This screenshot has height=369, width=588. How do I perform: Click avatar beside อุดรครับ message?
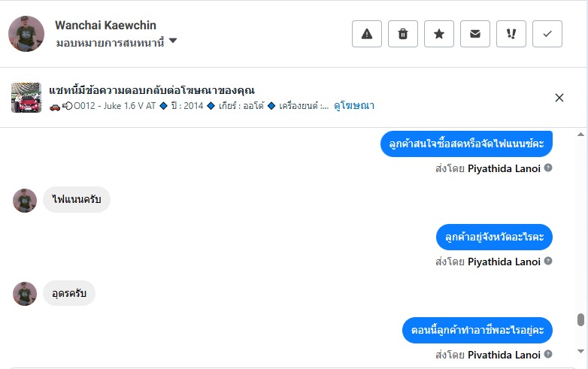25,293
